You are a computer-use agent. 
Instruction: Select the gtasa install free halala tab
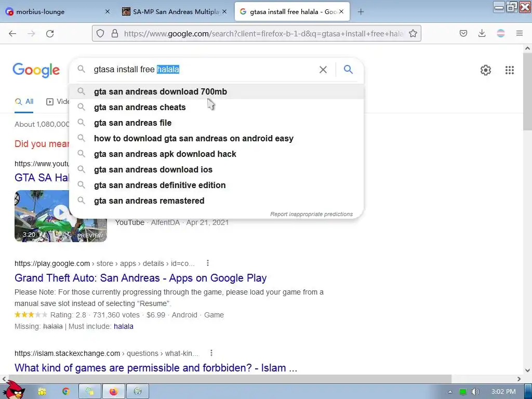click(x=292, y=11)
